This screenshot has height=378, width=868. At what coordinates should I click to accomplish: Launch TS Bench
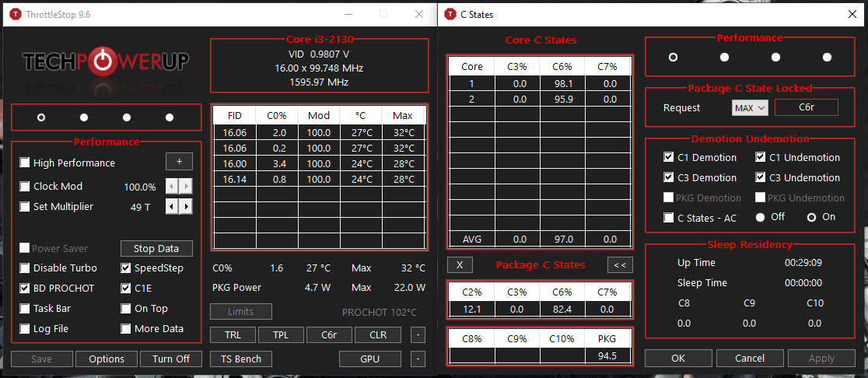(241, 359)
